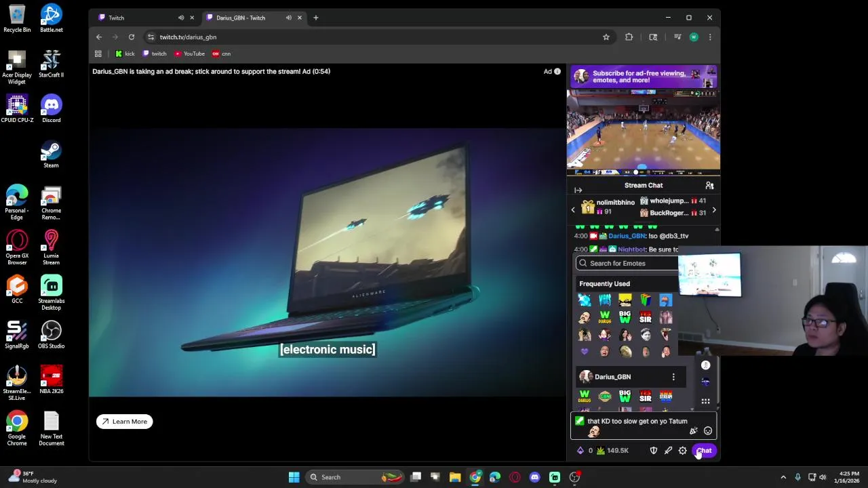Open Darius_GBN emote section options menu
868x488 pixels.
click(673, 377)
